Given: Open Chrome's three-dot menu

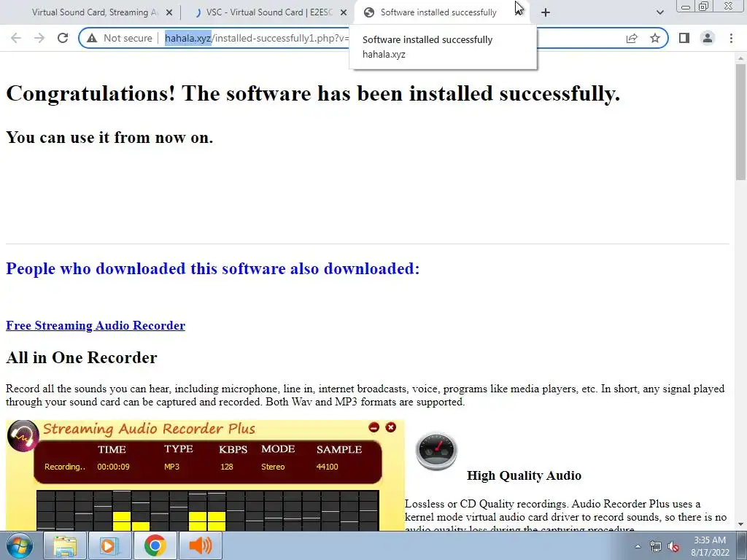Looking at the screenshot, I should (731, 38).
